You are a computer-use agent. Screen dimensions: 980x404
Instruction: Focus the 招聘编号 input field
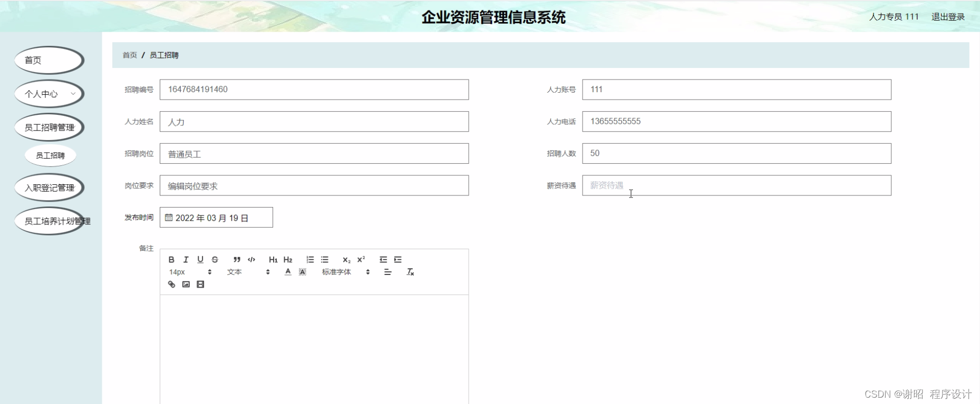(x=314, y=90)
